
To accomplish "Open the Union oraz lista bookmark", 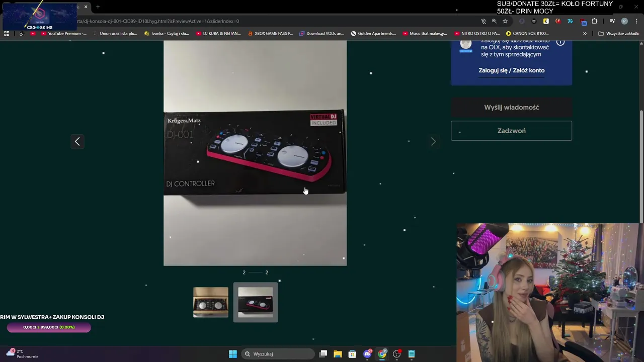I will [115, 34].
